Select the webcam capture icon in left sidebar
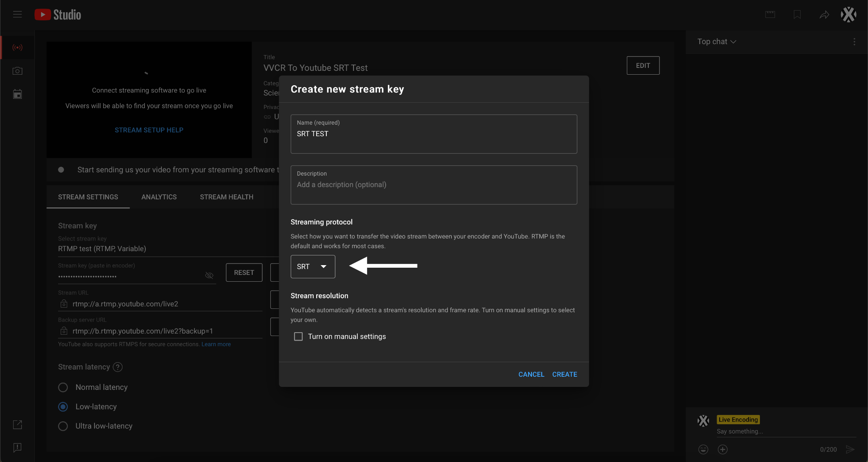The image size is (868, 462). click(17, 71)
